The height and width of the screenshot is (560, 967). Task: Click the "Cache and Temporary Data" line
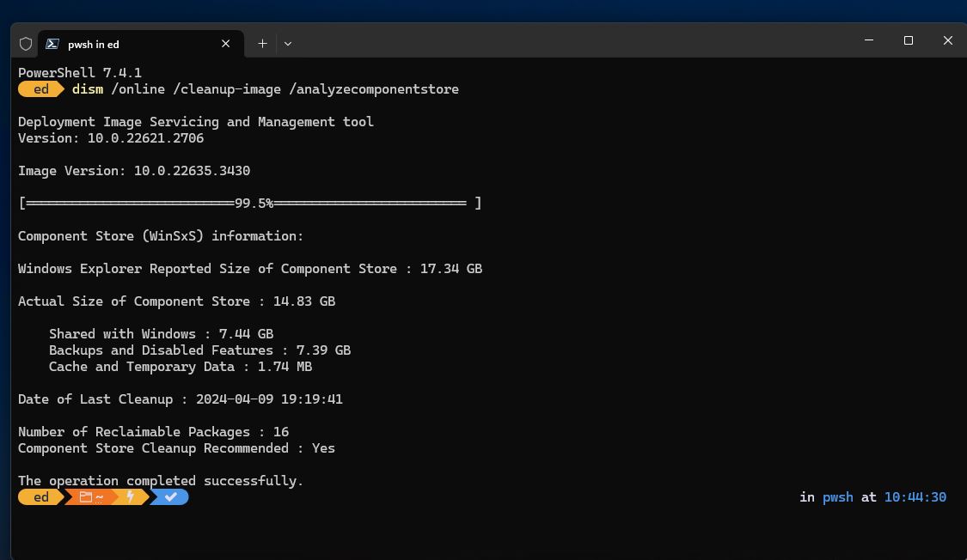[x=181, y=367]
